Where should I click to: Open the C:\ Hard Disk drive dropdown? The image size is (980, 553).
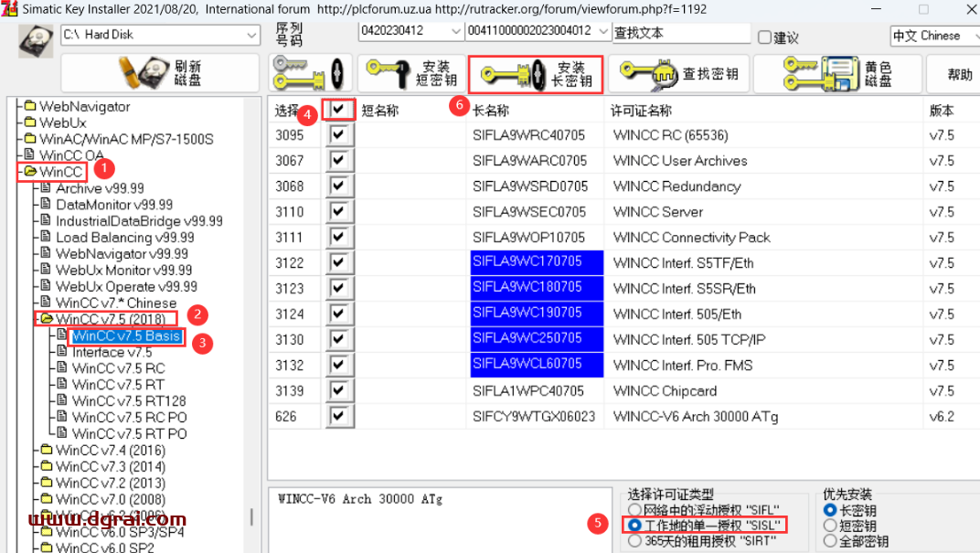click(x=251, y=35)
